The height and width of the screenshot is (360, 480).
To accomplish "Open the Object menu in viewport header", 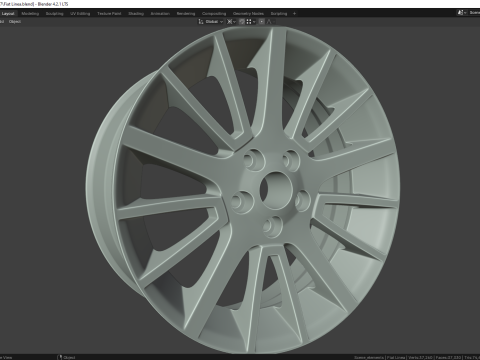I will (x=15, y=22).
